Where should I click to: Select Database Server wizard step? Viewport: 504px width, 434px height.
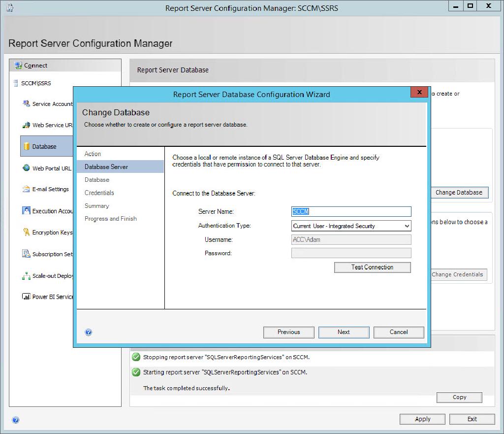coord(120,167)
